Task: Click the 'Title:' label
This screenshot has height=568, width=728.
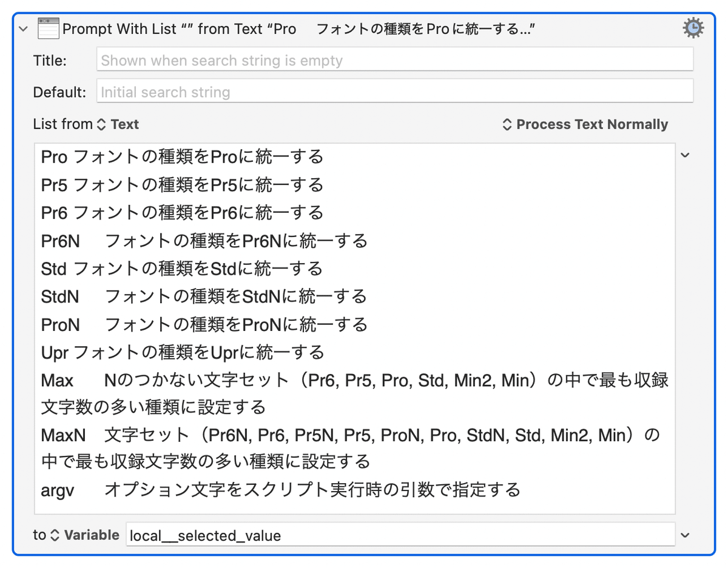Action: [x=50, y=60]
